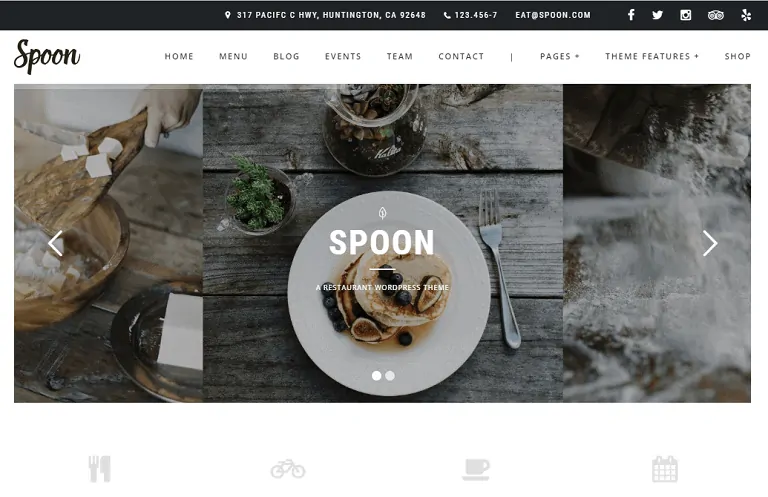Select the first slider dot
Image resolution: width=768 pixels, height=497 pixels.
376,376
